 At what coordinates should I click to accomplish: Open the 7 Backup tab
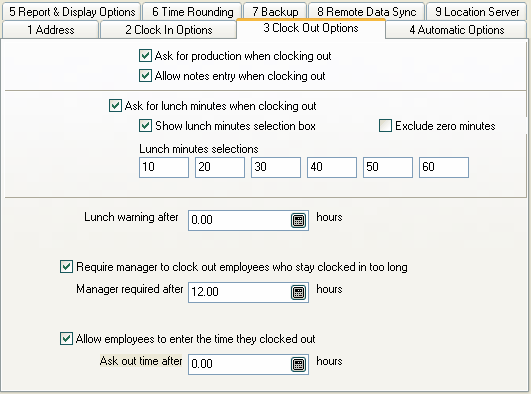(275, 12)
